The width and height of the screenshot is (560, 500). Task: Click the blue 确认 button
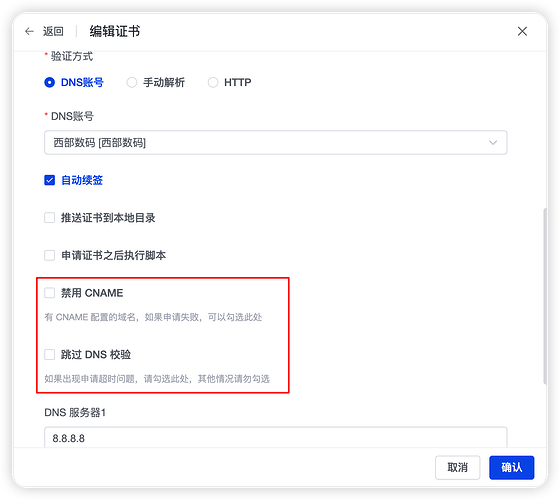[511, 467]
